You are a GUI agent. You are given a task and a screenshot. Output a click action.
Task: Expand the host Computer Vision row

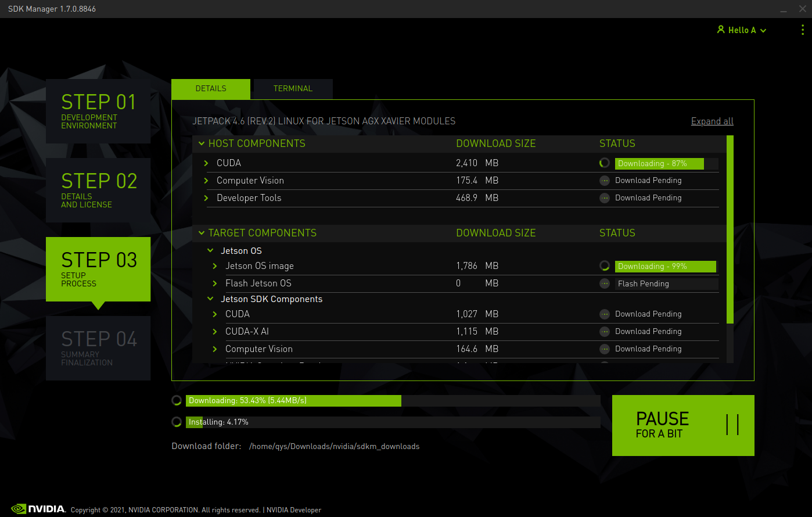206,181
